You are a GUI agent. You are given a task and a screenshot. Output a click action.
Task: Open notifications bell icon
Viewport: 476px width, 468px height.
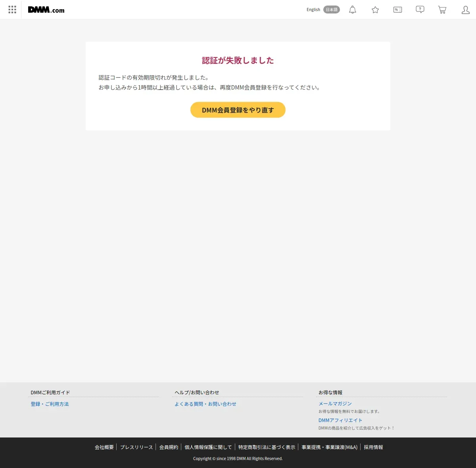(x=352, y=10)
